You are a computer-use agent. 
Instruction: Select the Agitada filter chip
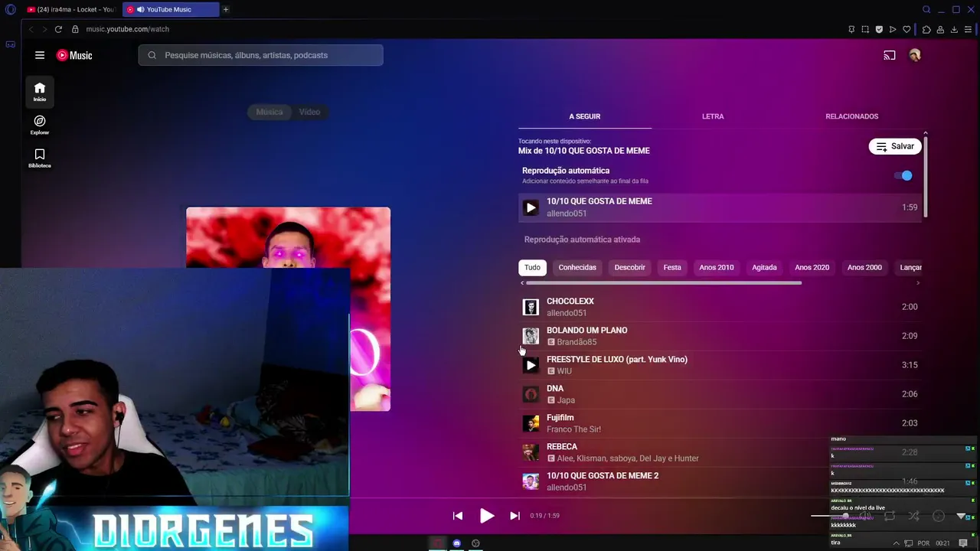pyautogui.click(x=764, y=267)
